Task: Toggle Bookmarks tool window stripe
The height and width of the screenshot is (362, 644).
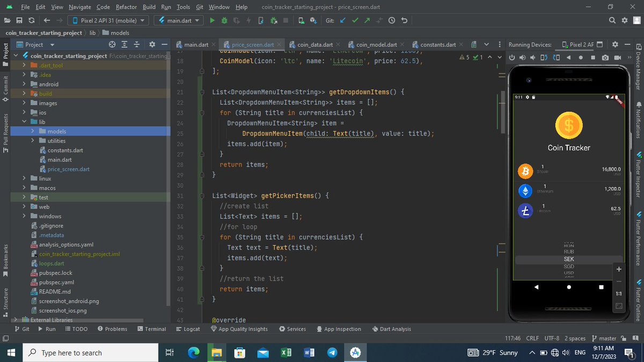Action: pyautogui.click(x=5, y=260)
